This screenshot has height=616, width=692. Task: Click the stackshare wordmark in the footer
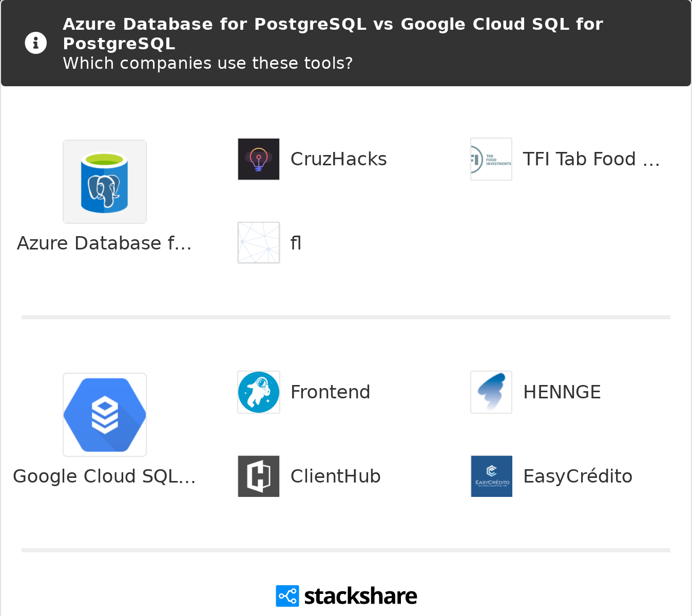coord(360,596)
